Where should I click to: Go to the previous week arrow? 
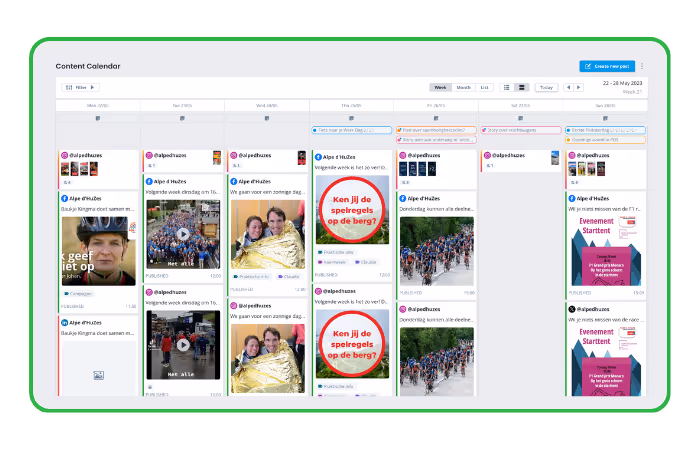[568, 88]
